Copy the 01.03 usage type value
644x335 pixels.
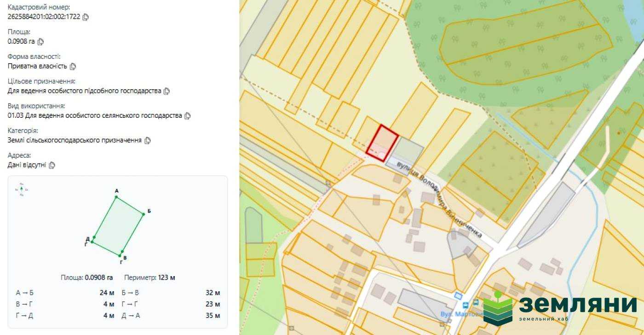pos(187,116)
